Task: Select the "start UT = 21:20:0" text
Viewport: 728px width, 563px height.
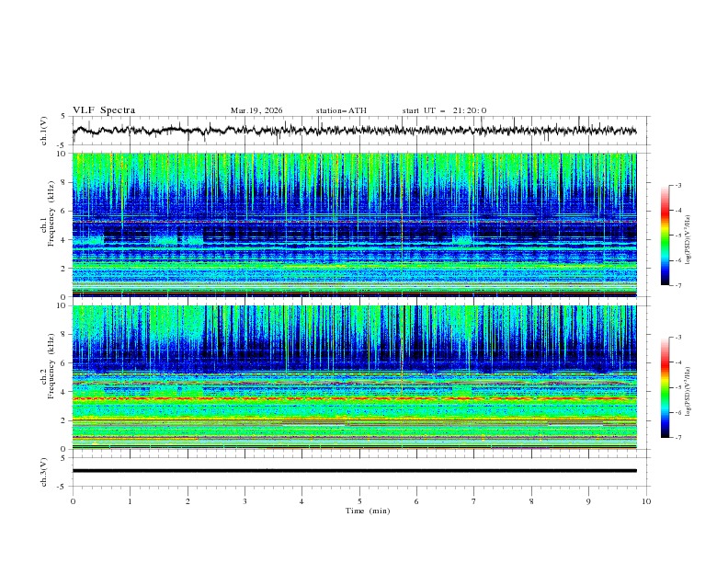Action: coord(444,110)
